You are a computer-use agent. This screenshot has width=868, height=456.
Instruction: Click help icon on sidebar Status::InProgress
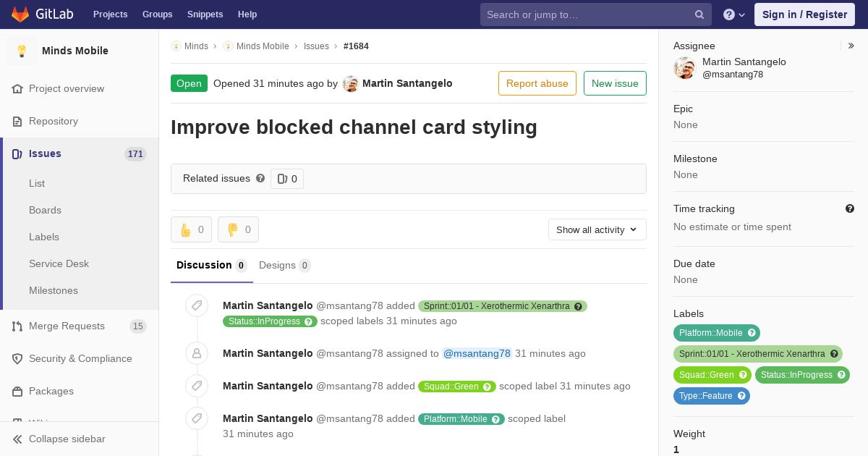coord(841,375)
